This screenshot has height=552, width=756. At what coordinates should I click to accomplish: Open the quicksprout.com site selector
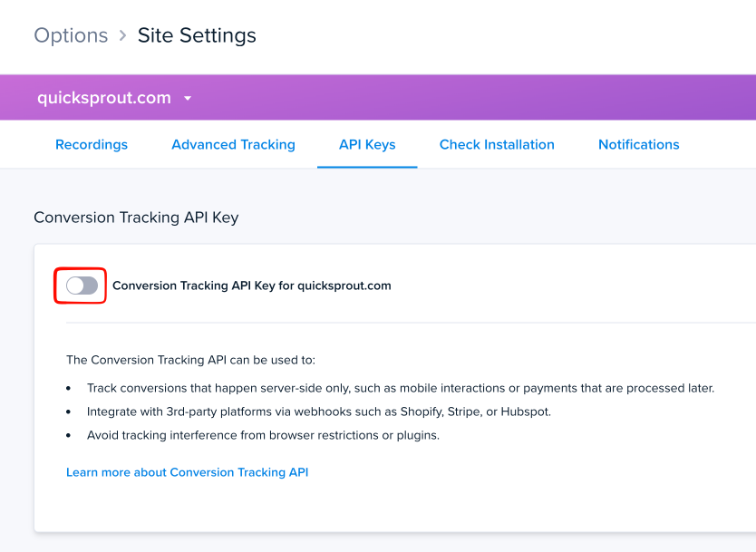pyautogui.click(x=104, y=98)
